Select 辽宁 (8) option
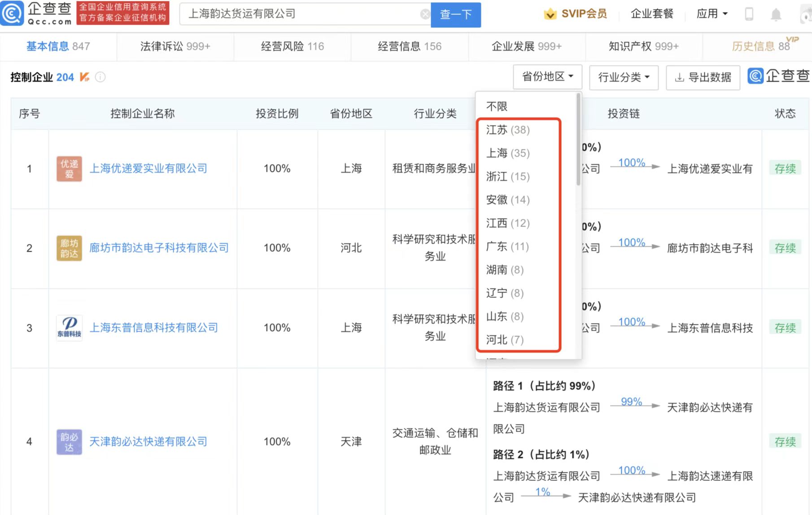Viewport: 812px width, 515px height. 505,293
